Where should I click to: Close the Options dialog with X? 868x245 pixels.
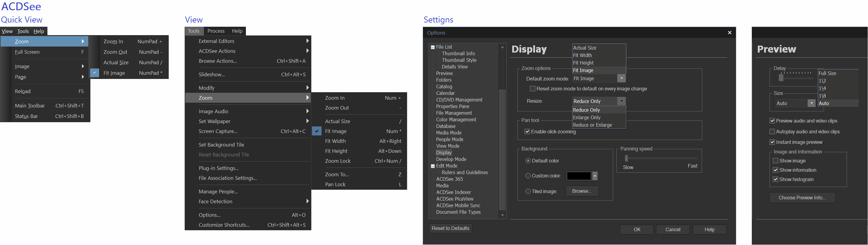click(730, 33)
